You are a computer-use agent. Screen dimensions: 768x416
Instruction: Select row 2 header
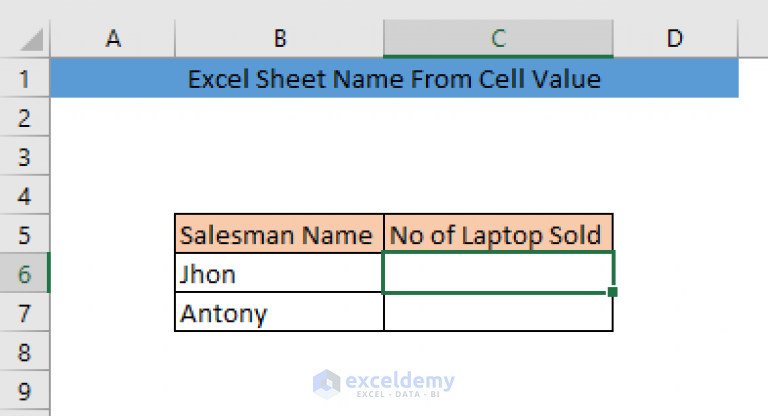tap(24, 118)
